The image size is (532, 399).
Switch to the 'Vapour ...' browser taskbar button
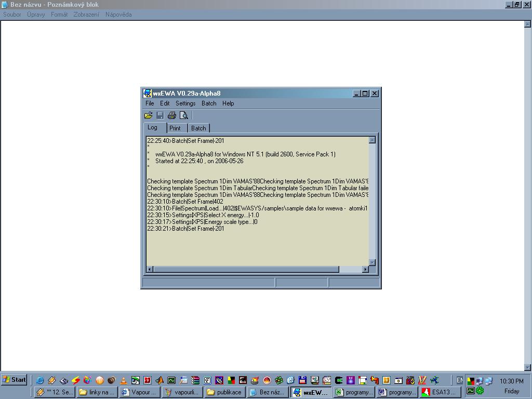point(140,392)
